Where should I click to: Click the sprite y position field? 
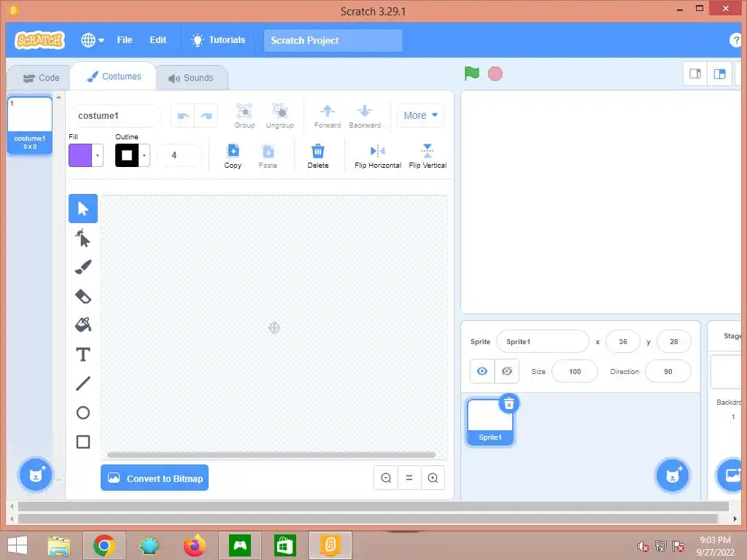pyautogui.click(x=673, y=341)
